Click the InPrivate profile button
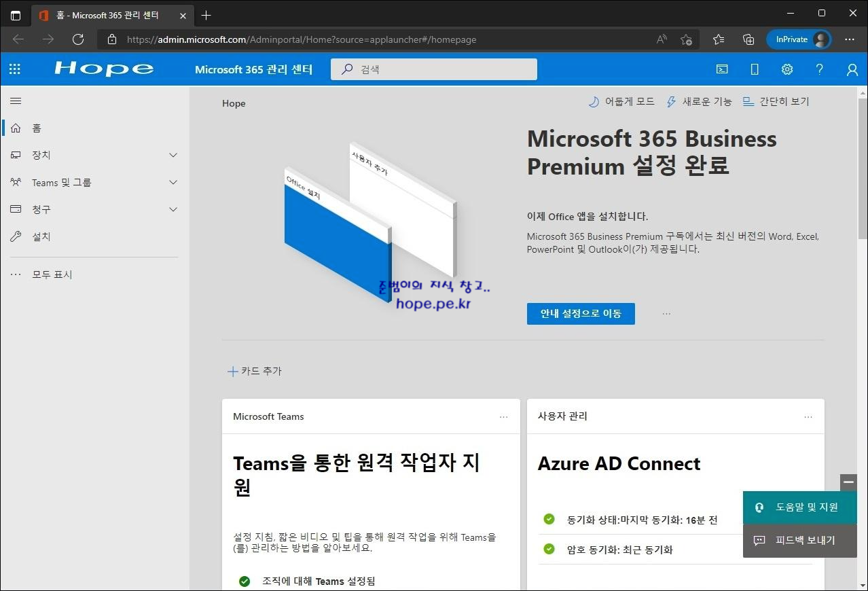 799,39
